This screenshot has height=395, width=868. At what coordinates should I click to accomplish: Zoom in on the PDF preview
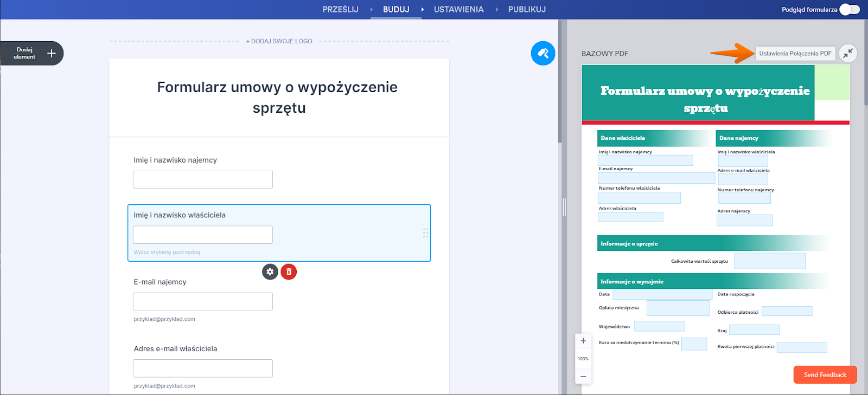tap(583, 341)
